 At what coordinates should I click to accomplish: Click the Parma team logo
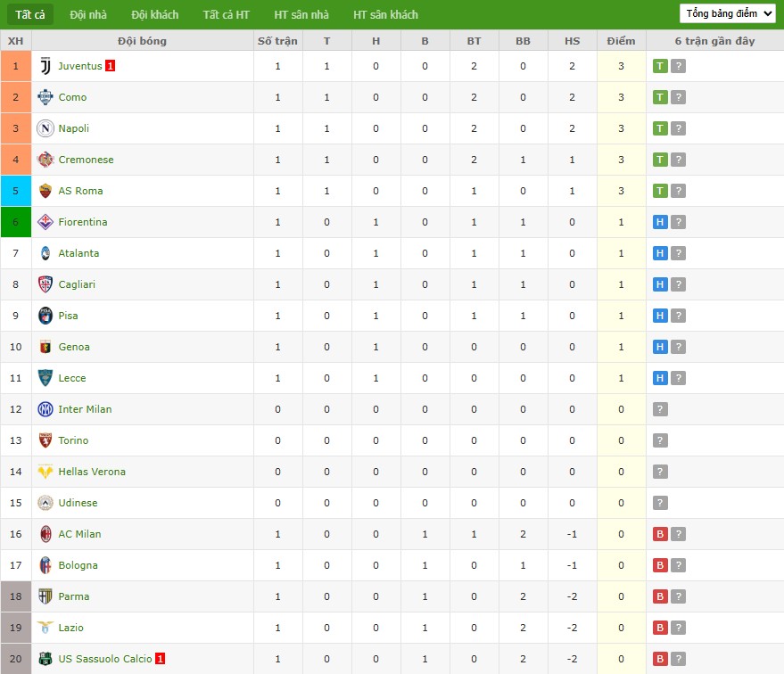45,596
